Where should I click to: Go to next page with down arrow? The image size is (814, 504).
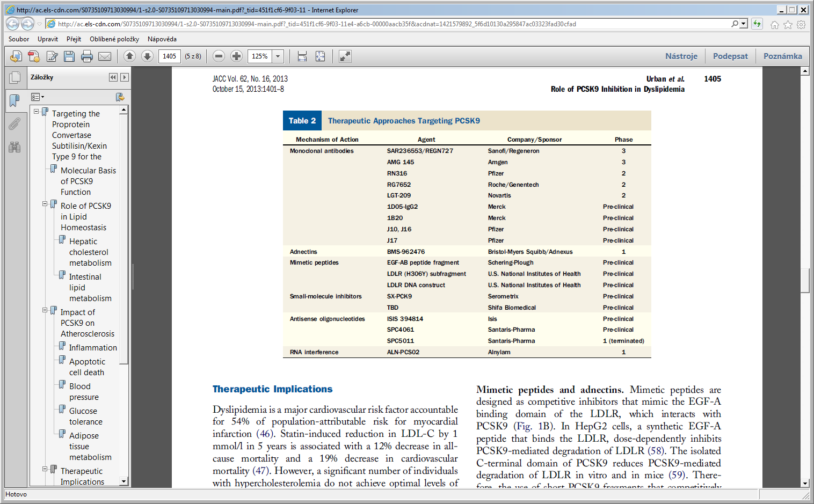click(x=147, y=56)
